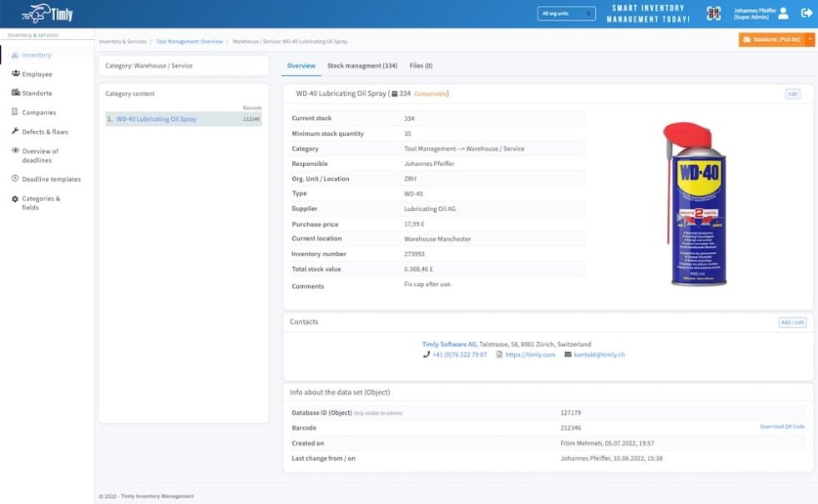This screenshot has height=504, width=818.
Task: Click the Timly logo
Action: (x=48, y=13)
